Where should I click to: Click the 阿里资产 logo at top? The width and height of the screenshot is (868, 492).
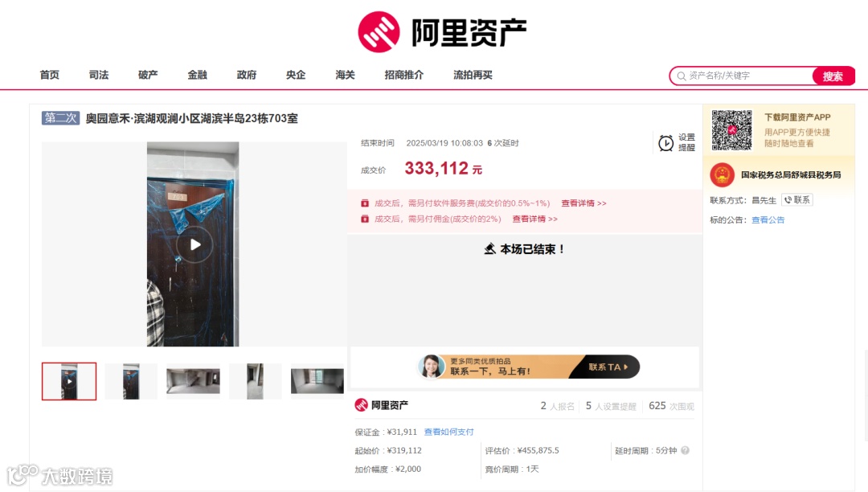click(442, 32)
